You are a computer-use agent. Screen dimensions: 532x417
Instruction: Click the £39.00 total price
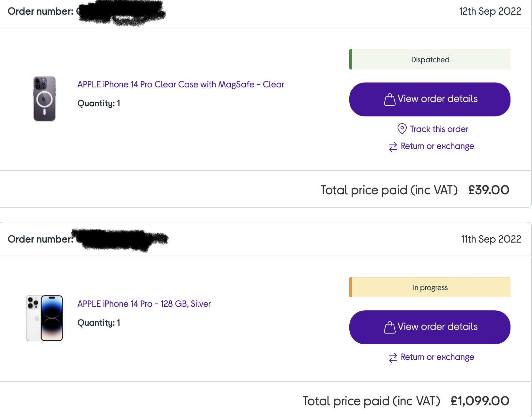[489, 190]
